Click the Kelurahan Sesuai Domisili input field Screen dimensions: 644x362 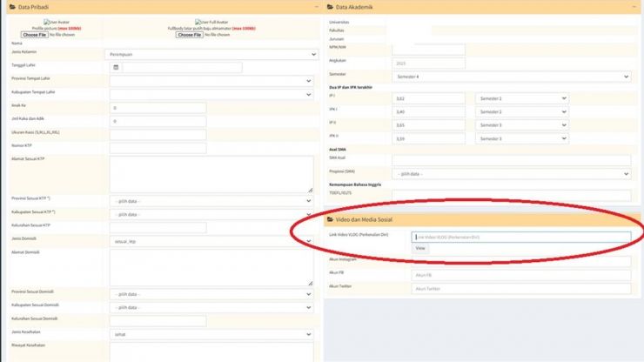coord(158,321)
